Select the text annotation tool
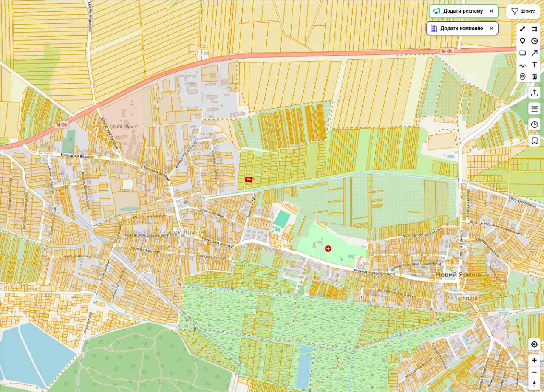The height and width of the screenshot is (392, 544). (535, 65)
